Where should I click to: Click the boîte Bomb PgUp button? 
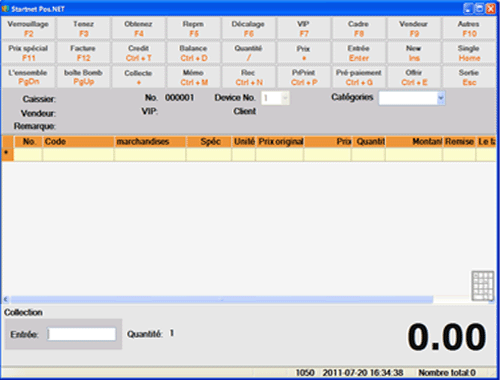83,77
